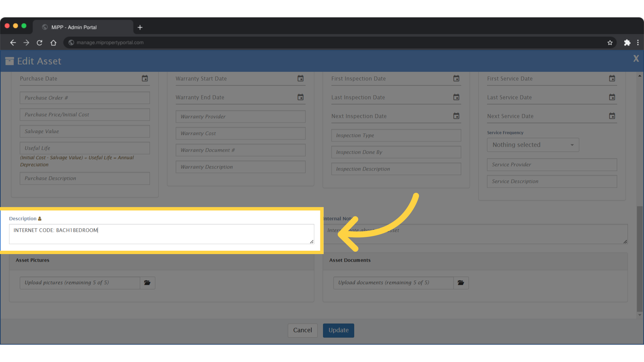Open the Last Service Date calendar icon
This screenshot has height=362, width=644.
click(612, 97)
